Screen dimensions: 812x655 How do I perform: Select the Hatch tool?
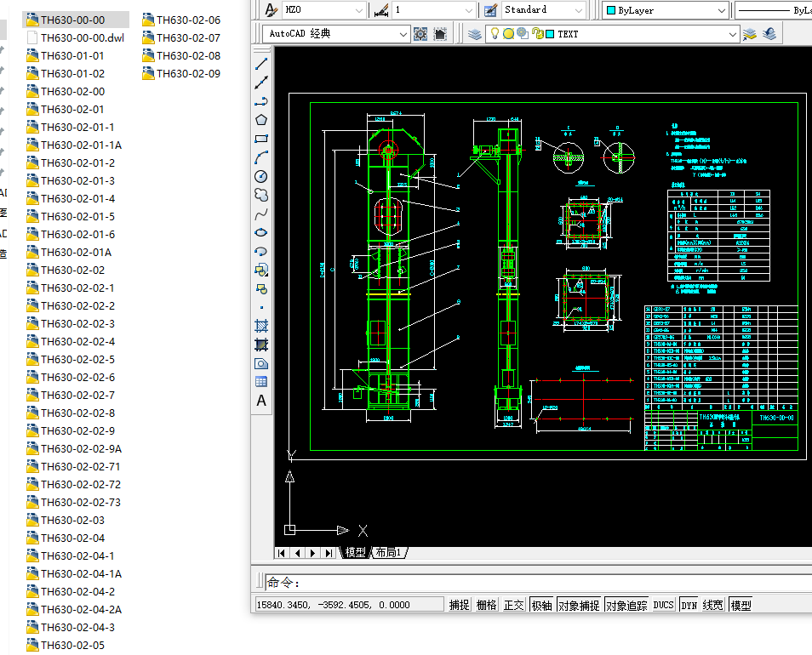click(261, 326)
